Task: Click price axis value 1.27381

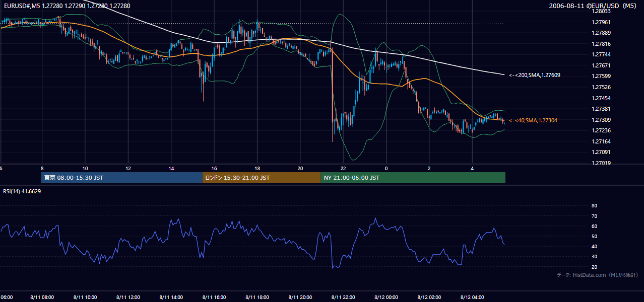Action: [602, 109]
